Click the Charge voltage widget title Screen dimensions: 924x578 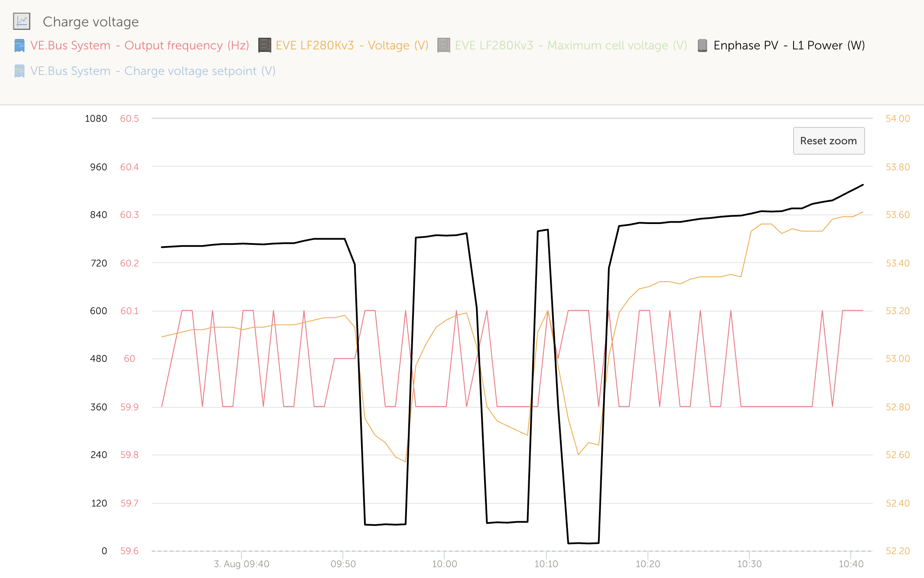click(x=91, y=22)
